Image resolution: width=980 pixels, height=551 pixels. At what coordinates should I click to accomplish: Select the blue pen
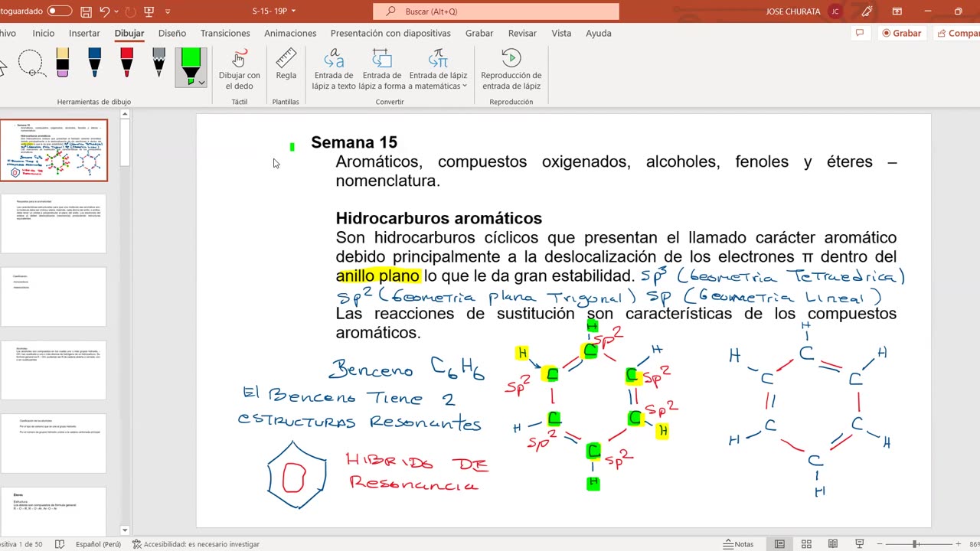(x=94, y=63)
